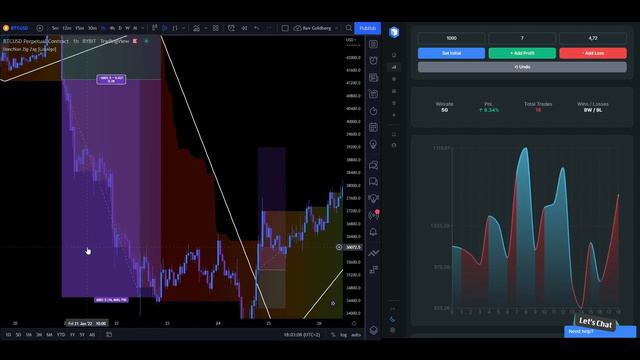Open the ideas lightbulb icon in sidebar
The image size is (640, 360).
point(373,144)
